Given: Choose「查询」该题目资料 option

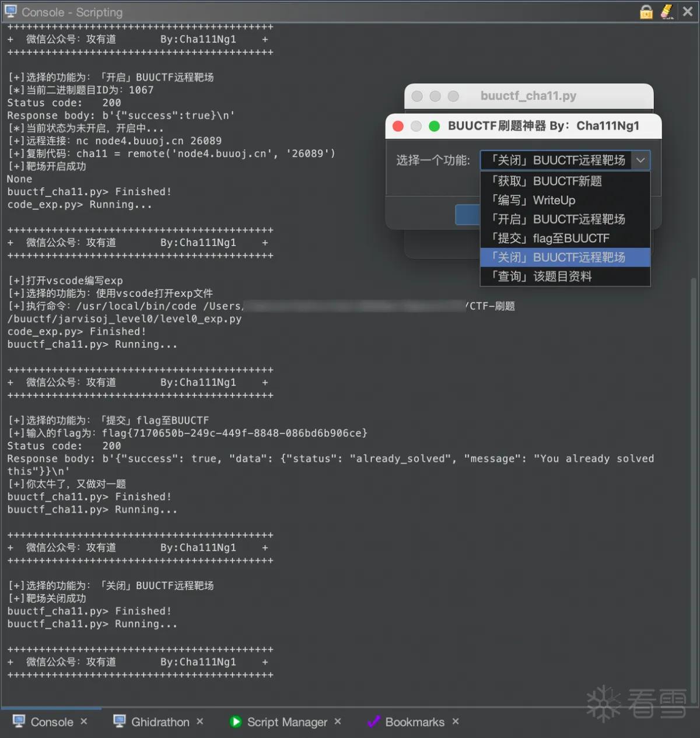Looking at the screenshot, I should coord(565,277).
